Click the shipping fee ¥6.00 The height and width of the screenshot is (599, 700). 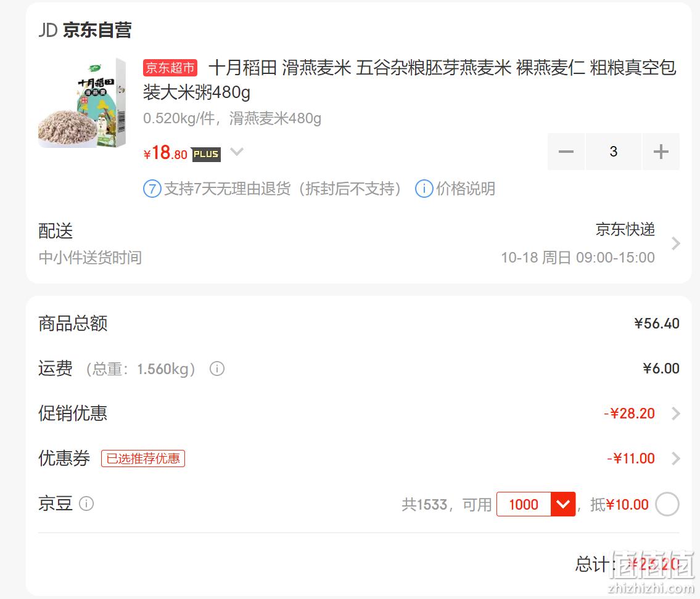click(x=661, y=369)
